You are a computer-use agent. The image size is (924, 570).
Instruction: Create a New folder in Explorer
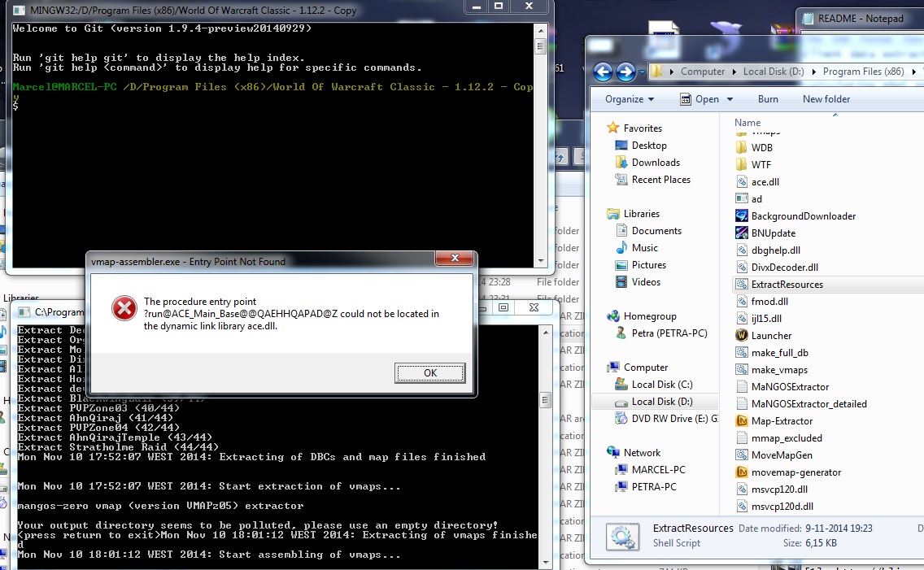(826, 99)
